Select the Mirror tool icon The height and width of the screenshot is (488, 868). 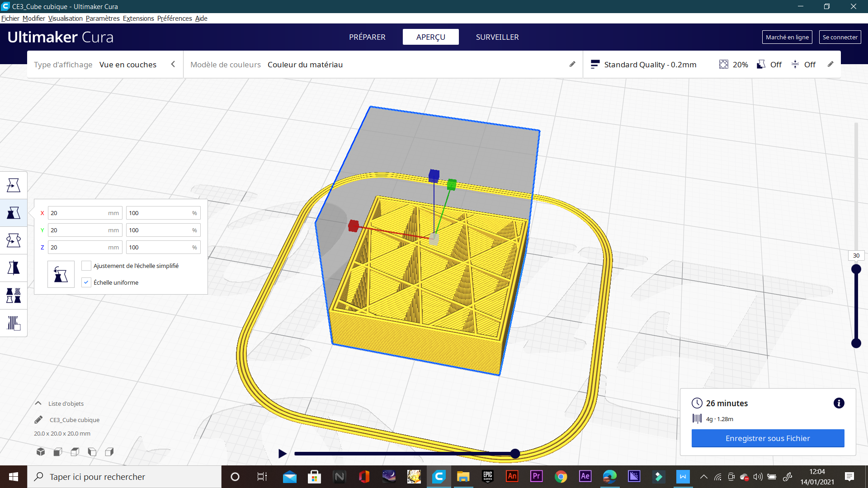(x=14, y=268)
